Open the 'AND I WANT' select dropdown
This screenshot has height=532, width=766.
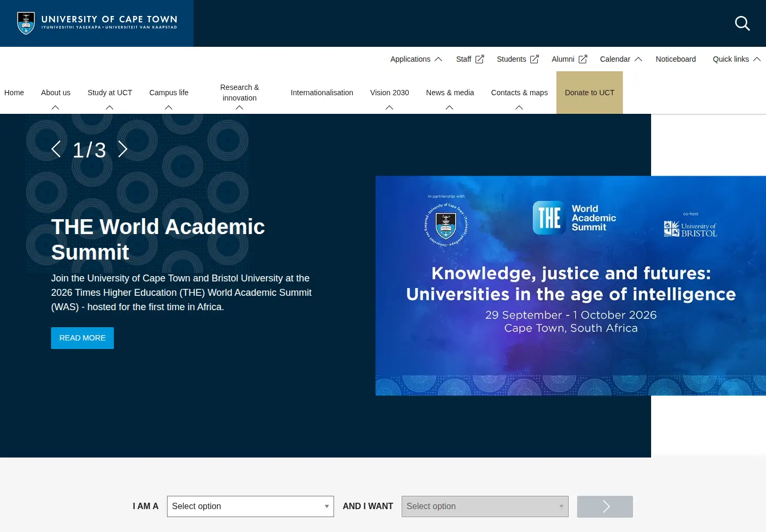tap(485, 506)
